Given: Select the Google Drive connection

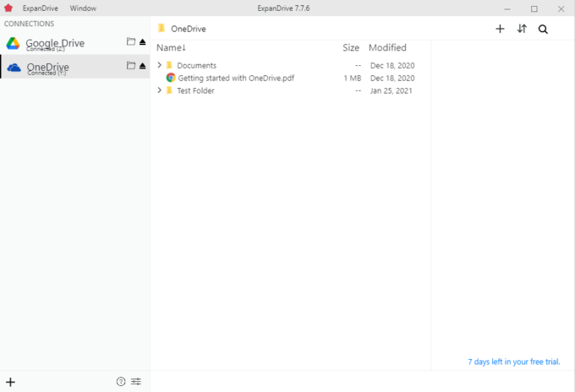Looking at the screenshot, I should click(74, 43).
